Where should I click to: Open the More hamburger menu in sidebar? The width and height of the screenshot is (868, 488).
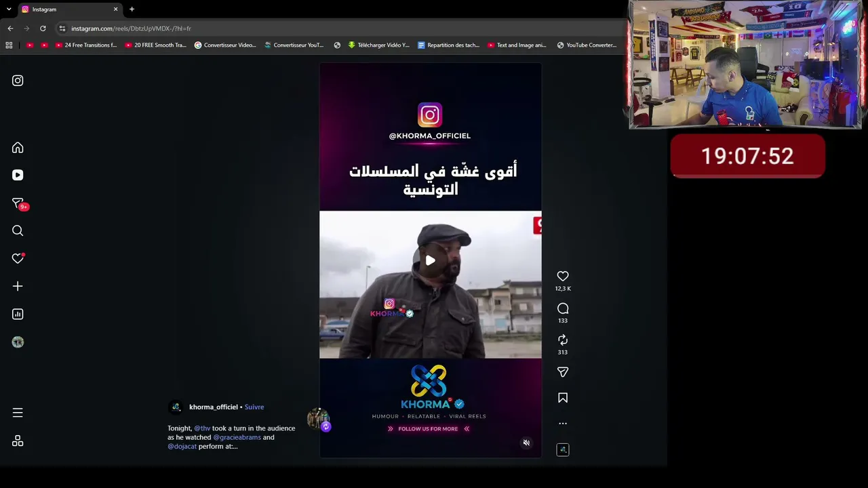tap(18, 413)
